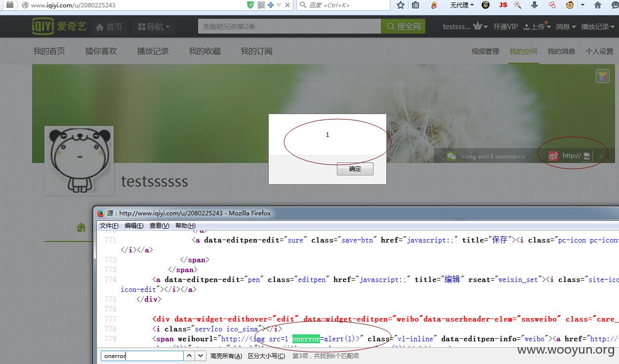Click the blue plus icon in address bar
This screenshot has width=619, height=364.
(x=271, y=5)
